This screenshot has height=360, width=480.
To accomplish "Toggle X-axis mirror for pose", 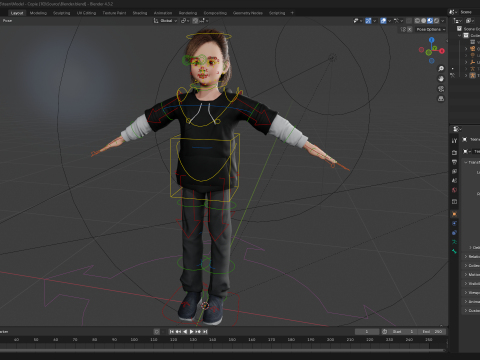I will pos(410,29).
